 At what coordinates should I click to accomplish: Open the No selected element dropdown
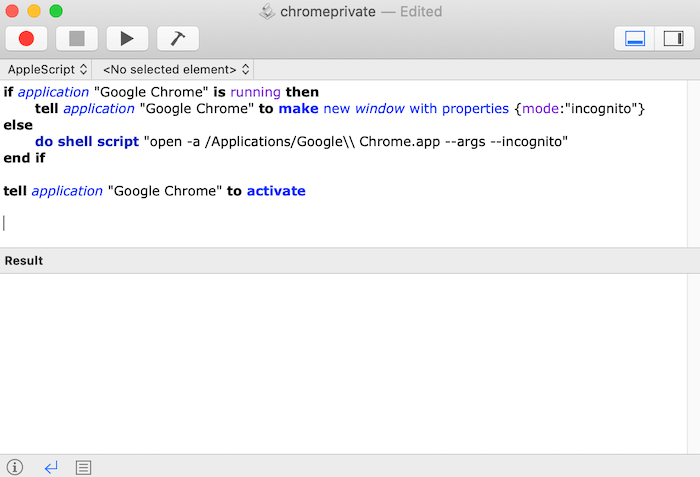coord(175,70)
